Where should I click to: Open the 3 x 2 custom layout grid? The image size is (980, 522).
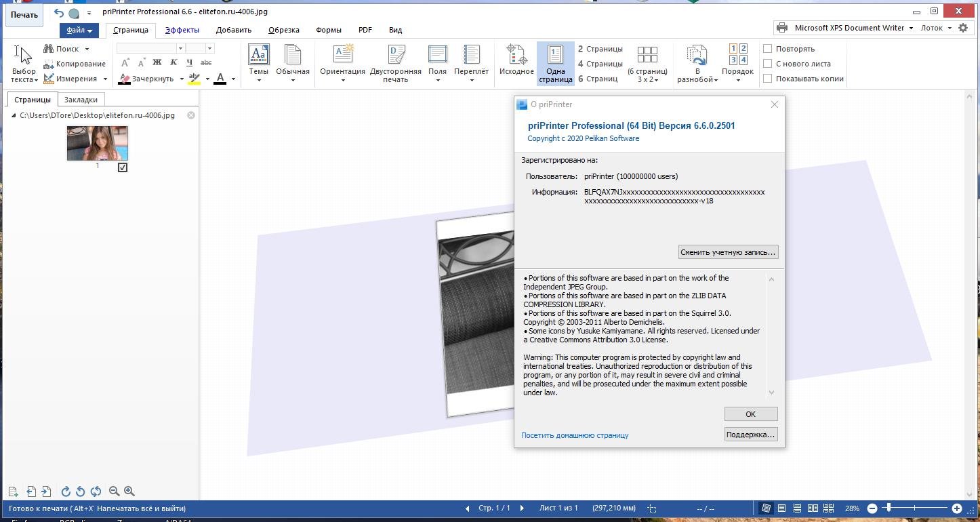(x=647, y=63)
